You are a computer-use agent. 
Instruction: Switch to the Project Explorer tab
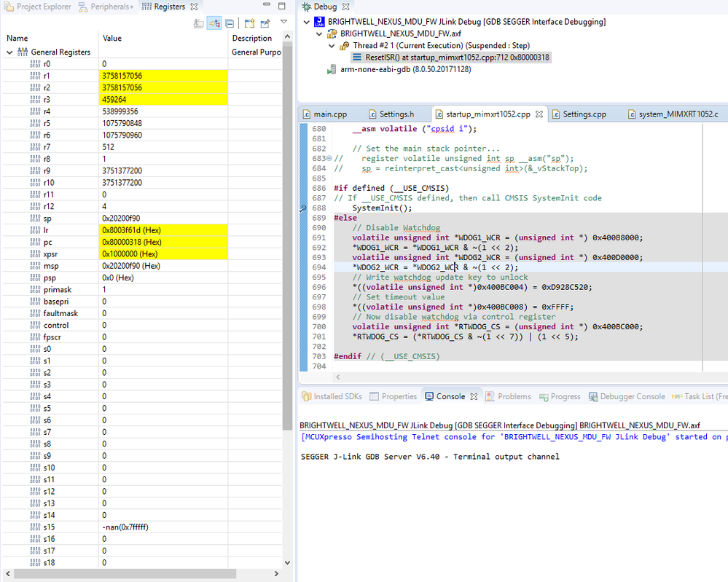click(44, 7)
